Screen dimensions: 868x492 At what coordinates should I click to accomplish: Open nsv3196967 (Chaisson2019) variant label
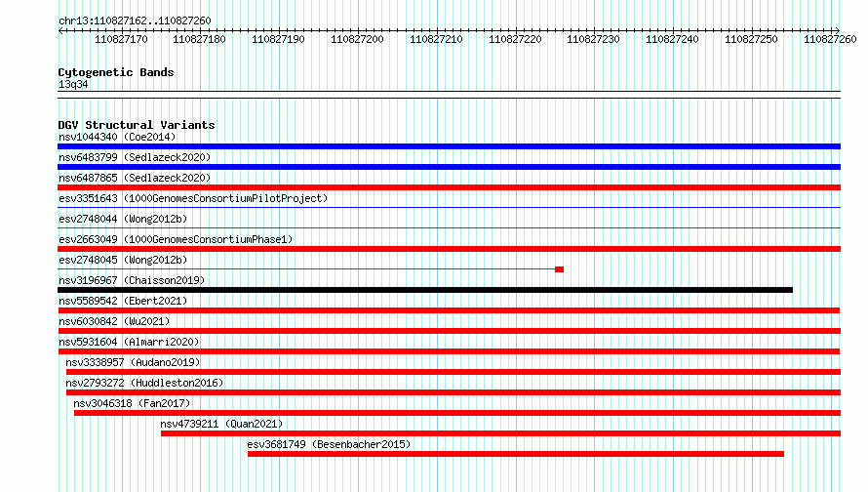click(132, 280)
